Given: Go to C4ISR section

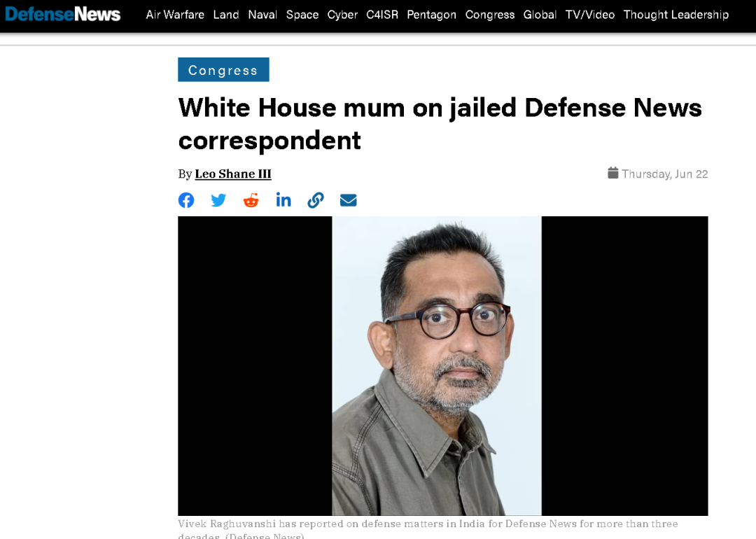Looking at the screenshot, I should [382, 15].
